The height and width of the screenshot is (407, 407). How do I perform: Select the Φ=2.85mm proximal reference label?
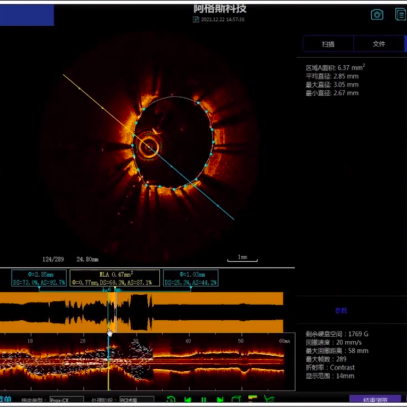click(x=39, y=278)
